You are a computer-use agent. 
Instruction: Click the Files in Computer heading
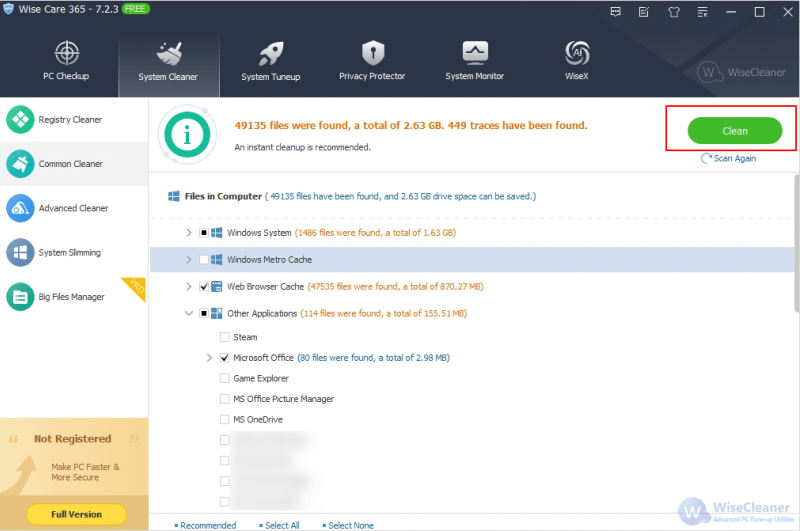click(223, 196)
